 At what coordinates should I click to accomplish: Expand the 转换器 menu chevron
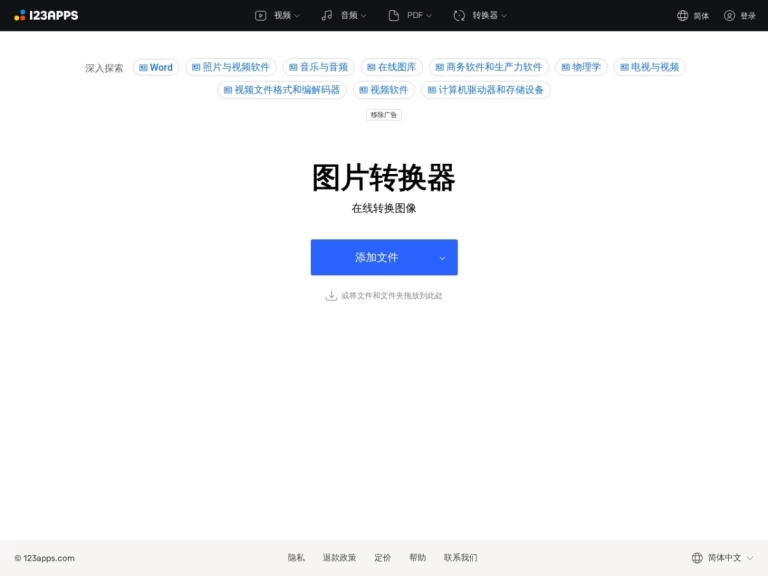[x=504, y=16]
